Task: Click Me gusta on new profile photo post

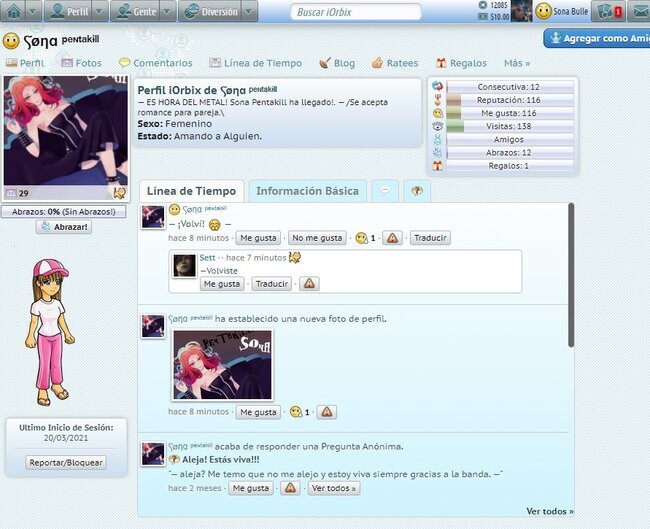Action: [x=258, y=412]
